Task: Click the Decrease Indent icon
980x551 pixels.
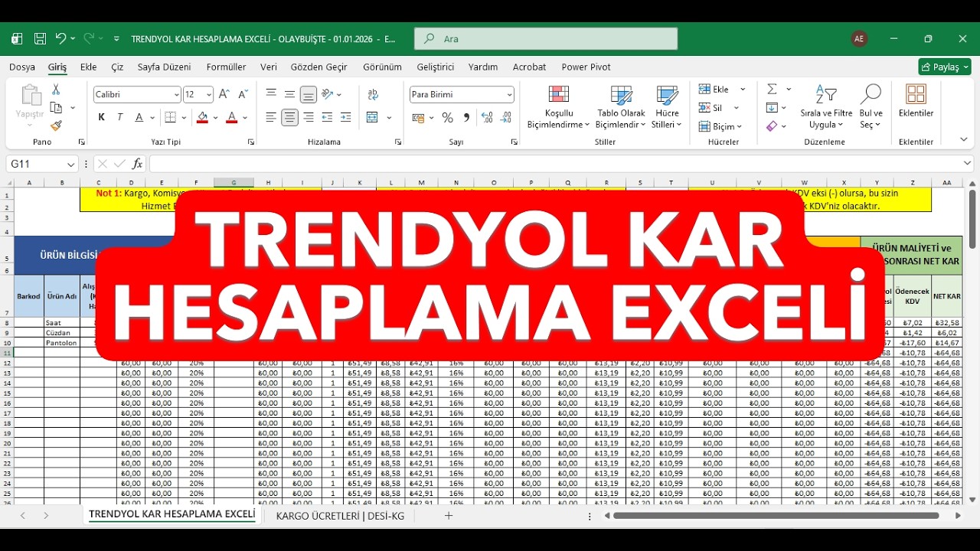Action: [x=328, y=118]
